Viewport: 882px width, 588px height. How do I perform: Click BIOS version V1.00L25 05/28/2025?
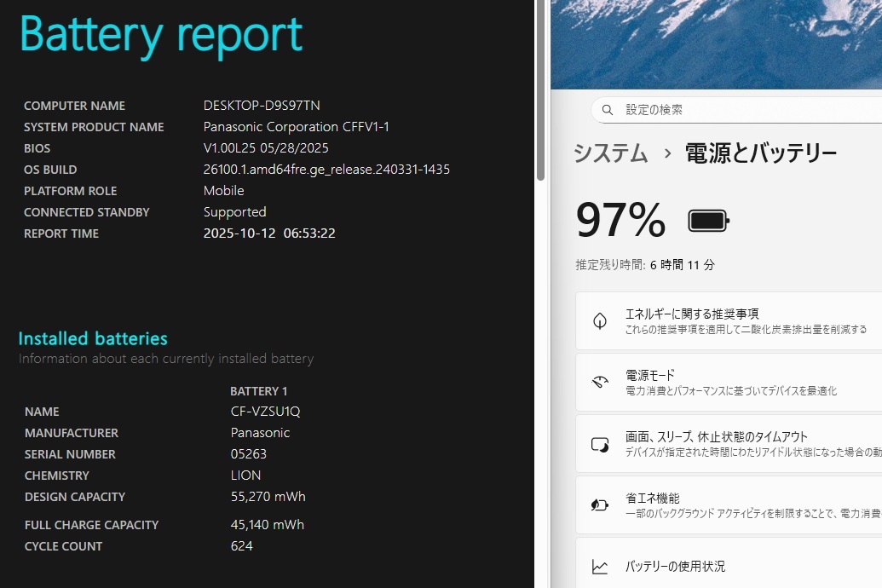click(x=266, y=148)
